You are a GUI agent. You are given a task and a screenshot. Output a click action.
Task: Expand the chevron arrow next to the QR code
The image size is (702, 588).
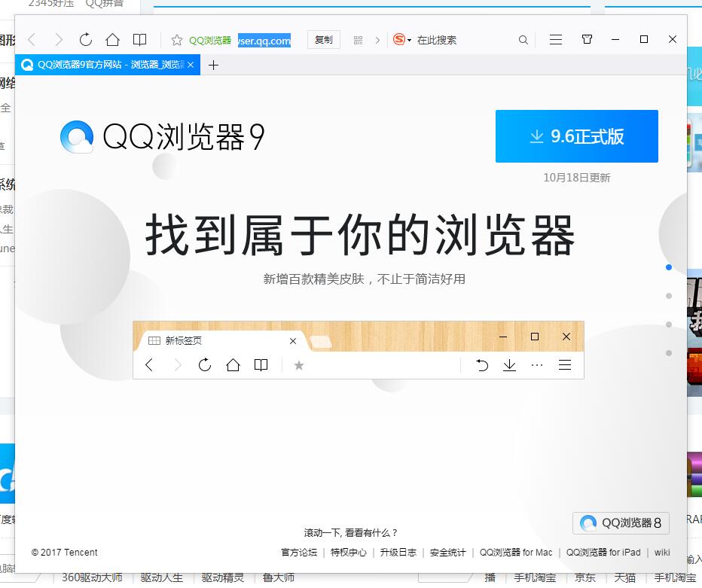point(377,40)
